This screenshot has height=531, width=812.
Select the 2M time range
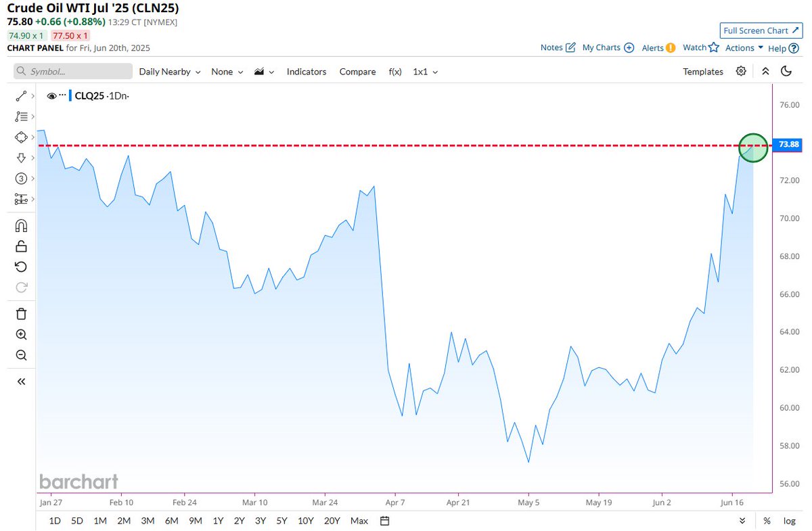click(x=124, y=520)
